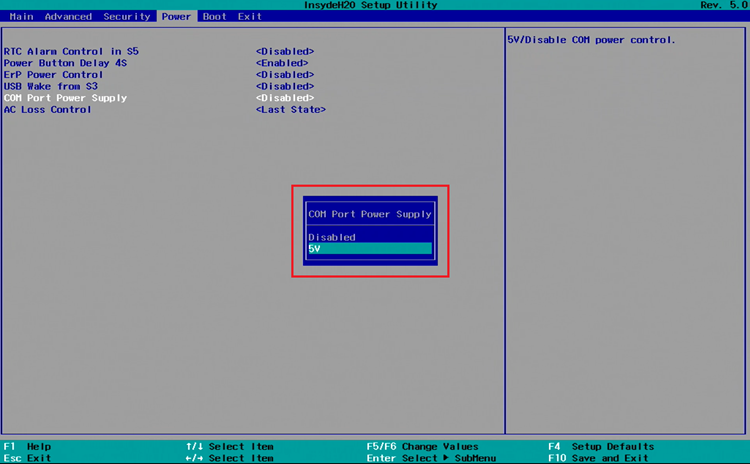Choose Disabled in the COM Port popup
This screenshot has width=750, height=464.
[x=332, y=237]
